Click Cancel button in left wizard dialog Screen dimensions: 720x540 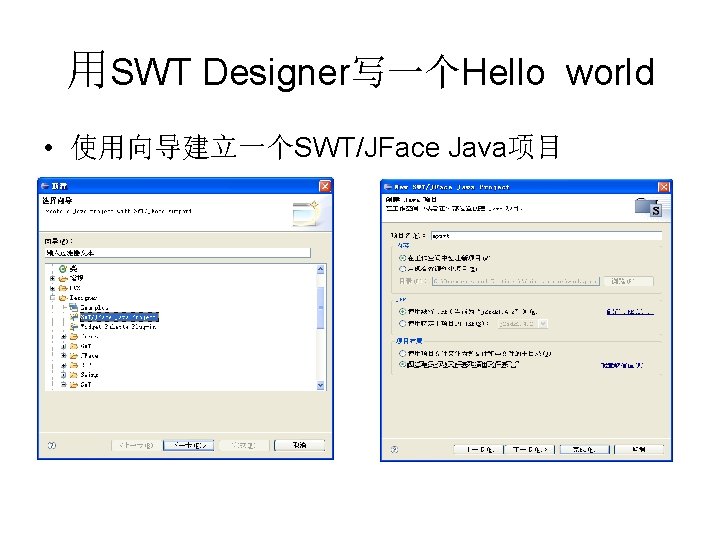coord(299,445)
